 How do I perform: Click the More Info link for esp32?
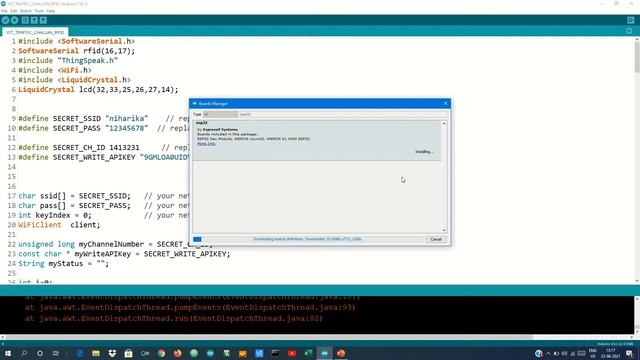(x=206, y=144)
